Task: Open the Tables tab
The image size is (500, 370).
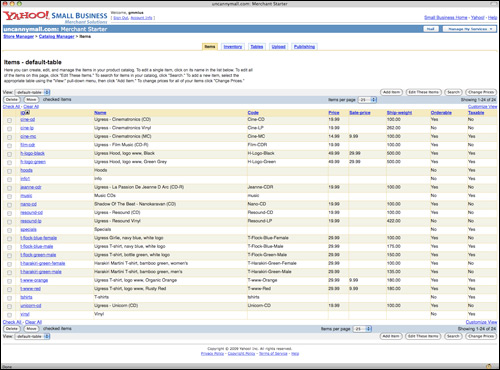Action: [257, 47]
